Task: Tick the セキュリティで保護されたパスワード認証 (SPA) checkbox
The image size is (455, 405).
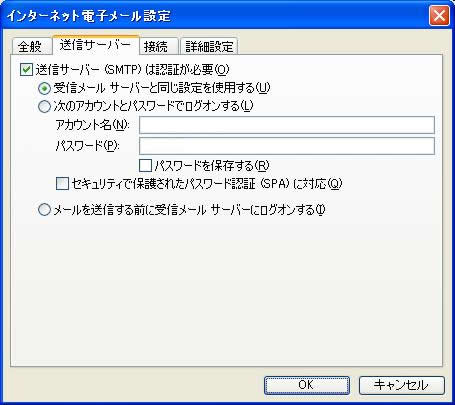Action: point(62,184)
